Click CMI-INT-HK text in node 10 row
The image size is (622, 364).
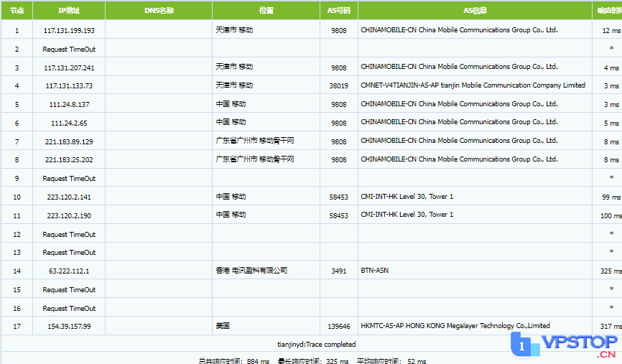pos(407,197)
